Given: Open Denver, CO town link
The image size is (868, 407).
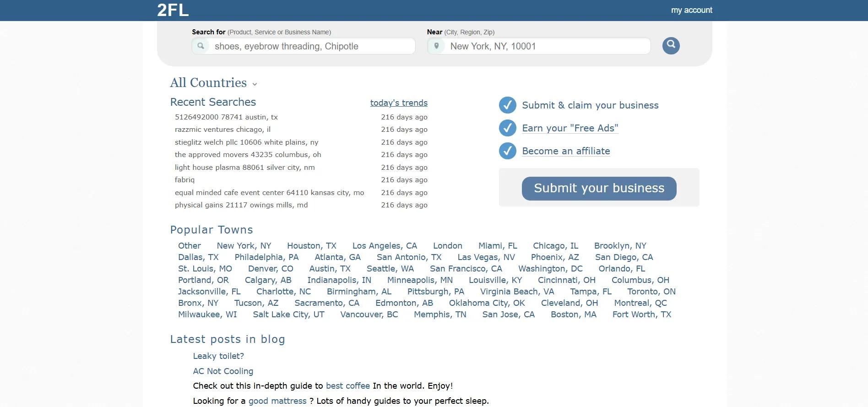Looking at the screenshot, I should coord(271,269).
